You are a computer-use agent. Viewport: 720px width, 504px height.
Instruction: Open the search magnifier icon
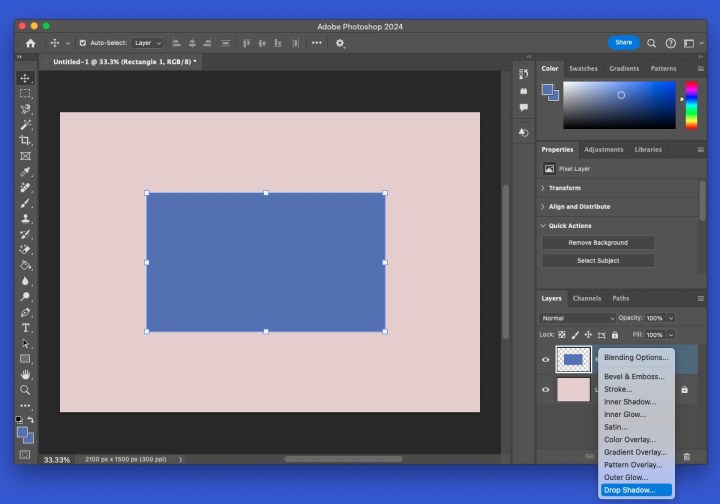click(x=651, y=43)
